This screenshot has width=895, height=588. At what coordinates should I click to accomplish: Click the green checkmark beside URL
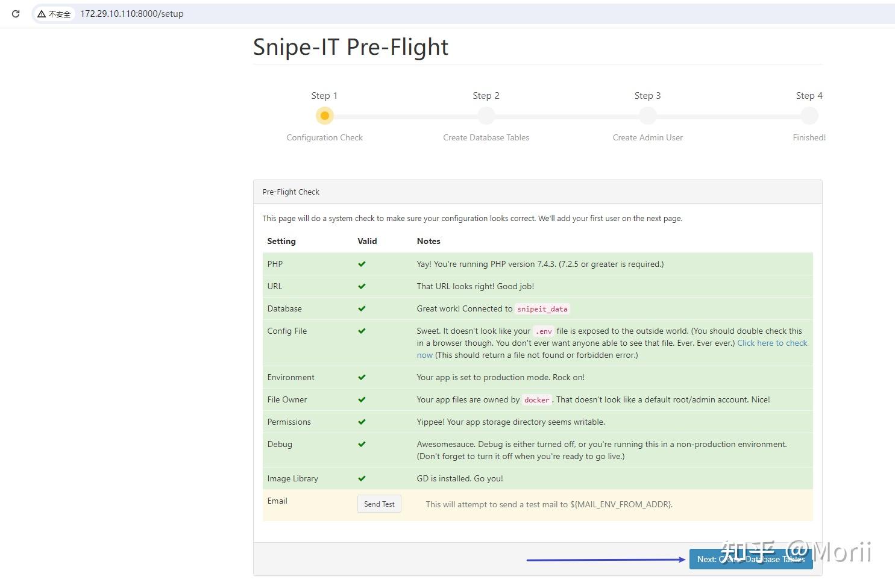click(362, 286)
